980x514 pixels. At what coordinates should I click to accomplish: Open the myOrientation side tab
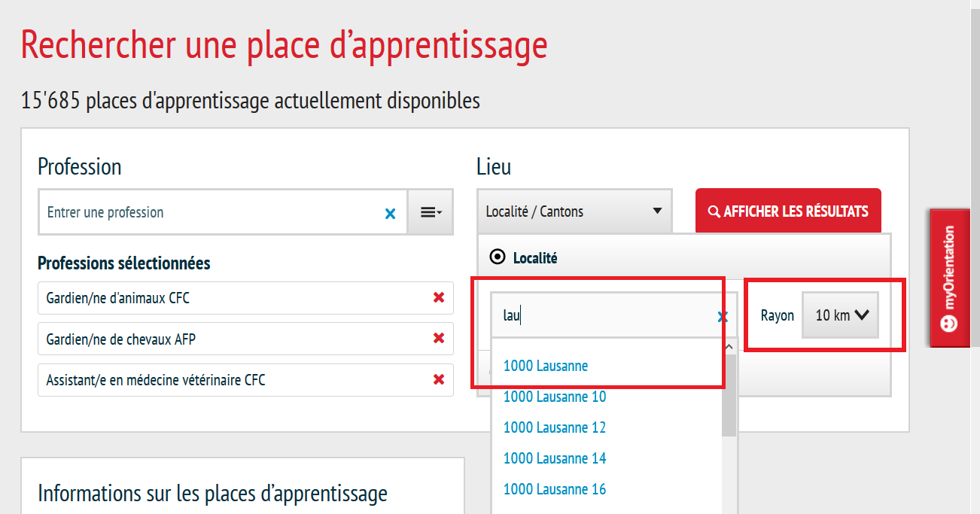coord(949,278)
